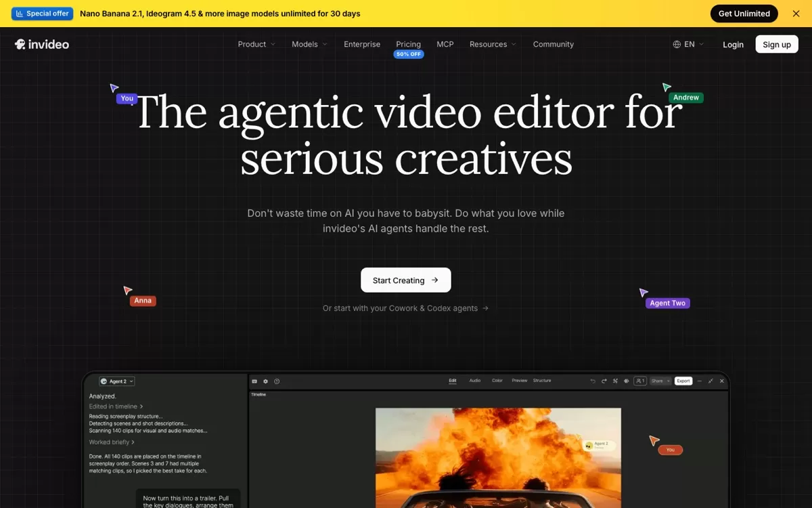Open the Agent 2 selector dropdown
The width and height of the screenshot is (812, 508).
click(117, 381)
